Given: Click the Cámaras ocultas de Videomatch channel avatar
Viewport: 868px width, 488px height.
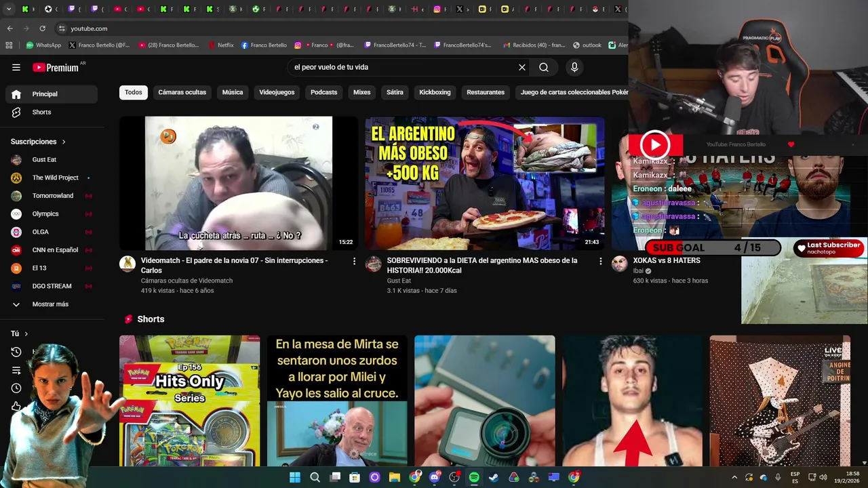Looking at the screenshot, I should pyautogui.click(x=127, y=264).
